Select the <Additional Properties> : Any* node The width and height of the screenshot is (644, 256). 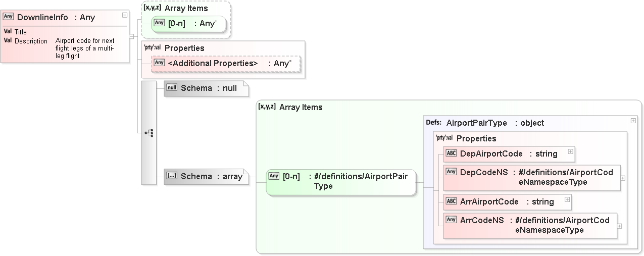(x=226, y=64)
